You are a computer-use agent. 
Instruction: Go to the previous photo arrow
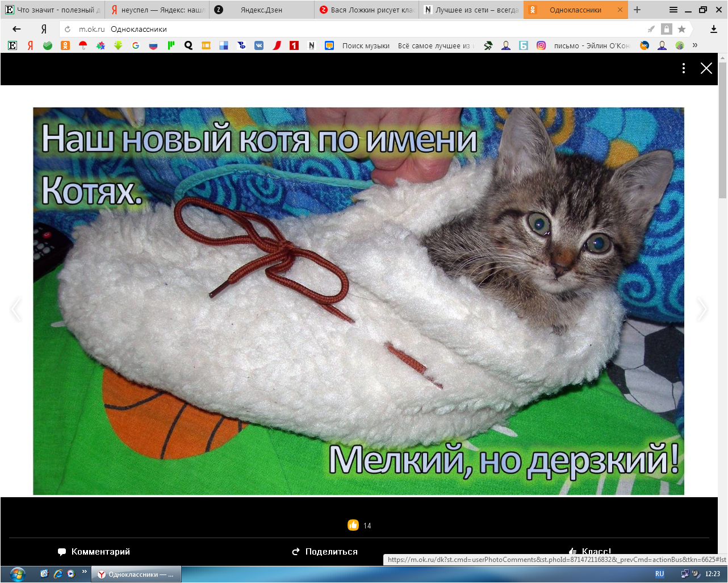click(x=16, y=309)
